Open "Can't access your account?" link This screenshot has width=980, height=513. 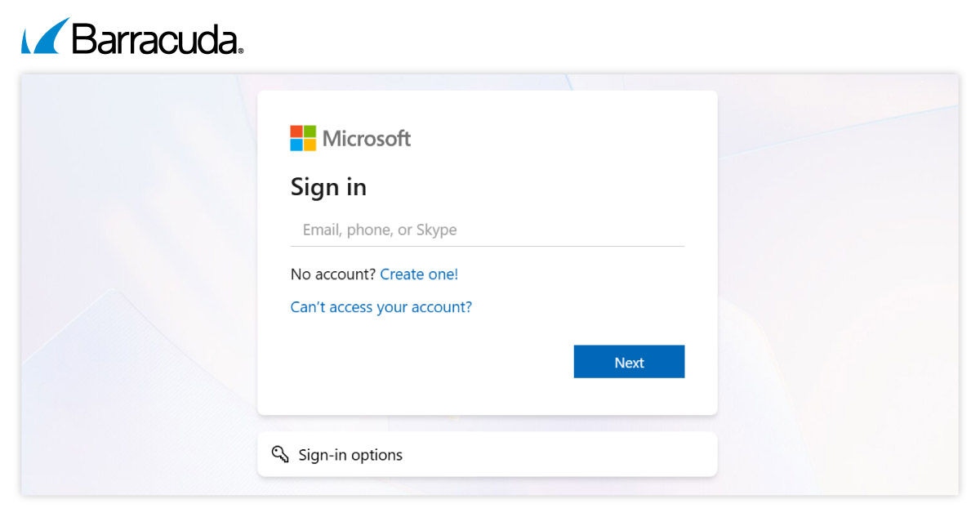click(x=381, y=307)
